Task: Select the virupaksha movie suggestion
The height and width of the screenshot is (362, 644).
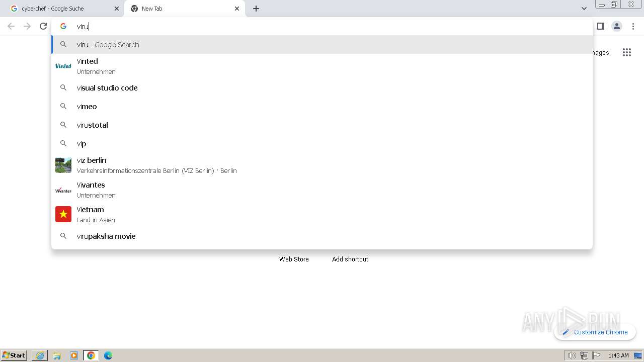Action: 322,236
